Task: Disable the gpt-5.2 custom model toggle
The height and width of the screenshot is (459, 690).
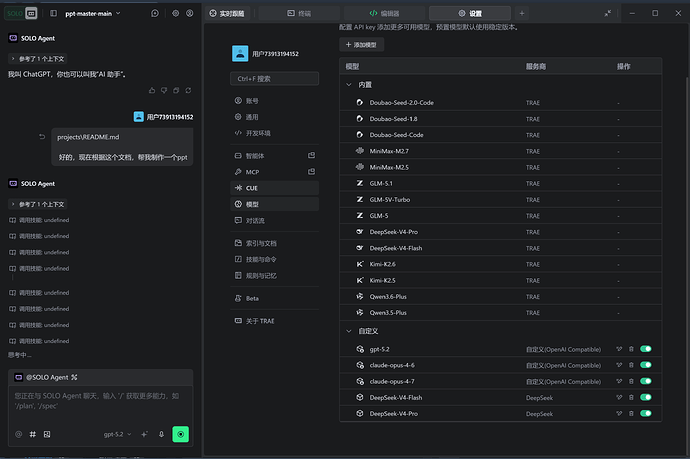Action: click(646, 349)
